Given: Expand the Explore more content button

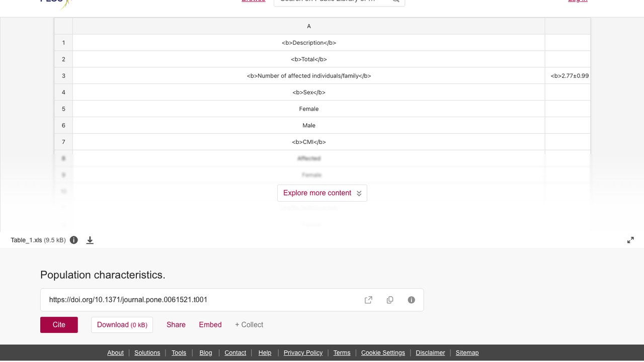Looking at the screenshot, I should [x=322, y=193].
